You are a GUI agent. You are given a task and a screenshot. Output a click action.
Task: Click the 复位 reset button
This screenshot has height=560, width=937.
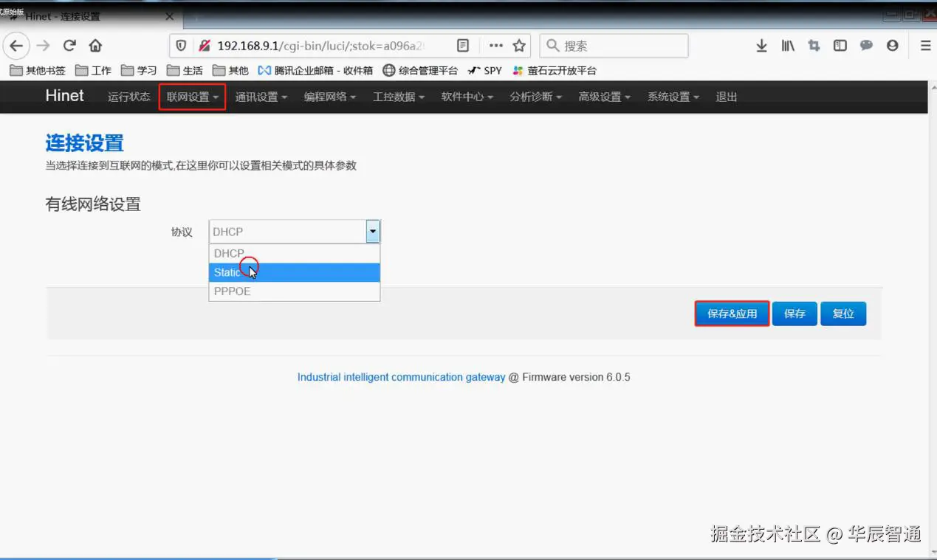843,313
